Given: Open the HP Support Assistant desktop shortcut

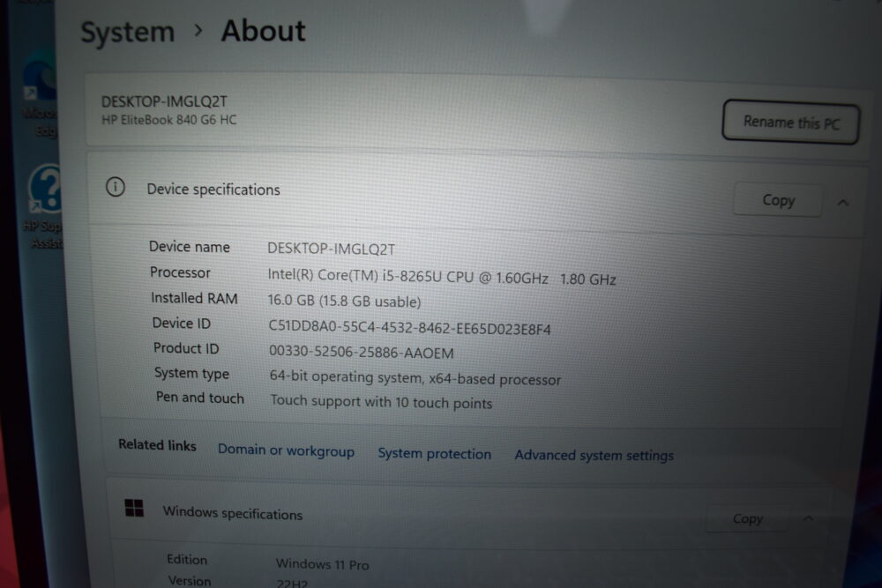Looking at the screenshot, I should click(x=44, y=206).
